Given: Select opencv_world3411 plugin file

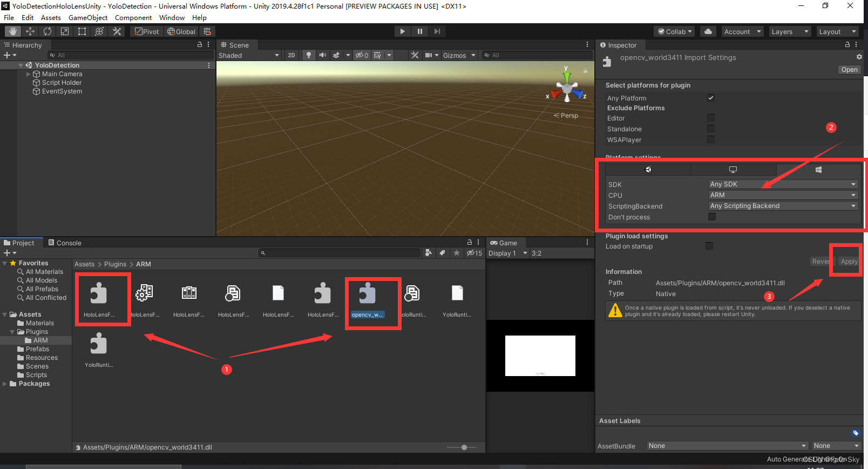Looking at the screenshot, I should tap(368, 299).
